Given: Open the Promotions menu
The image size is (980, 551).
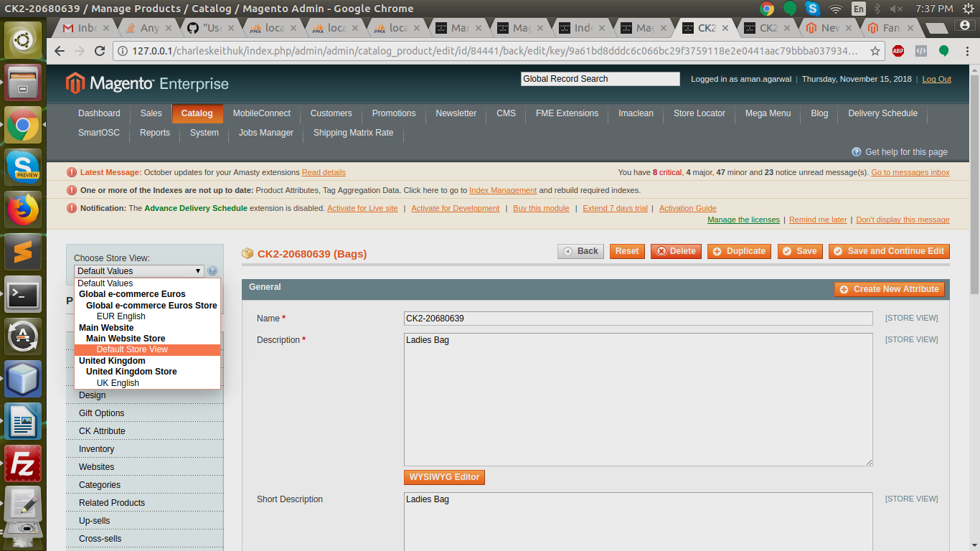Looking at the screenshot, I should (x=393, y=113).
